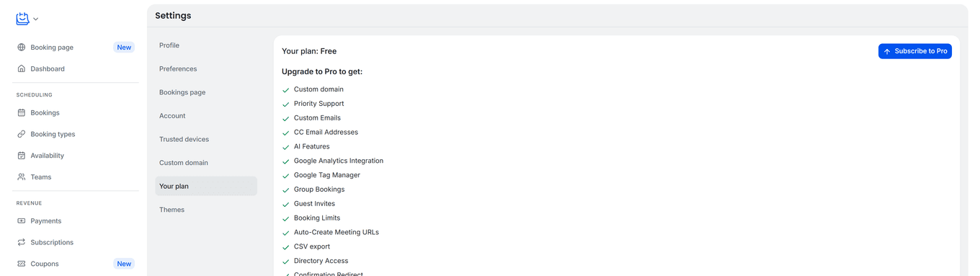Click the 'CSV export' feature text
Viewport: 980px width, 276px height.
pos(312,246)
